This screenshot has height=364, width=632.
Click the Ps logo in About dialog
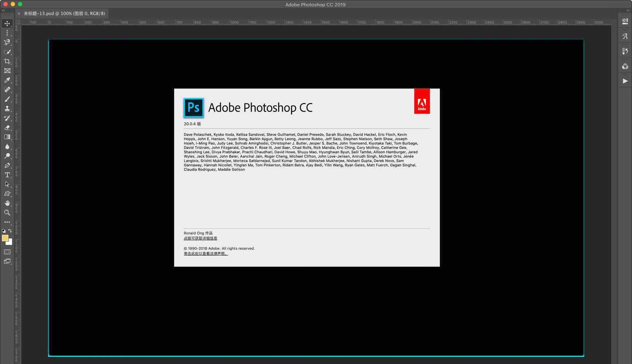tap(193, 108)
